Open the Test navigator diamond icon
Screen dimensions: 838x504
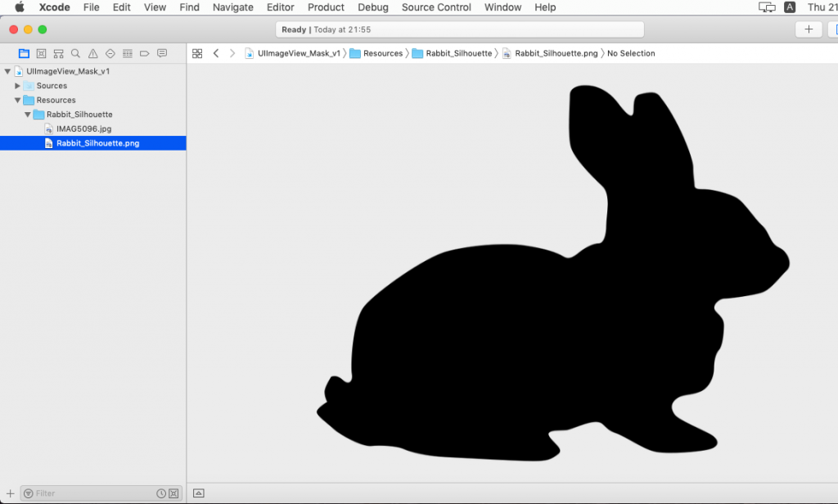click(110, 53)
